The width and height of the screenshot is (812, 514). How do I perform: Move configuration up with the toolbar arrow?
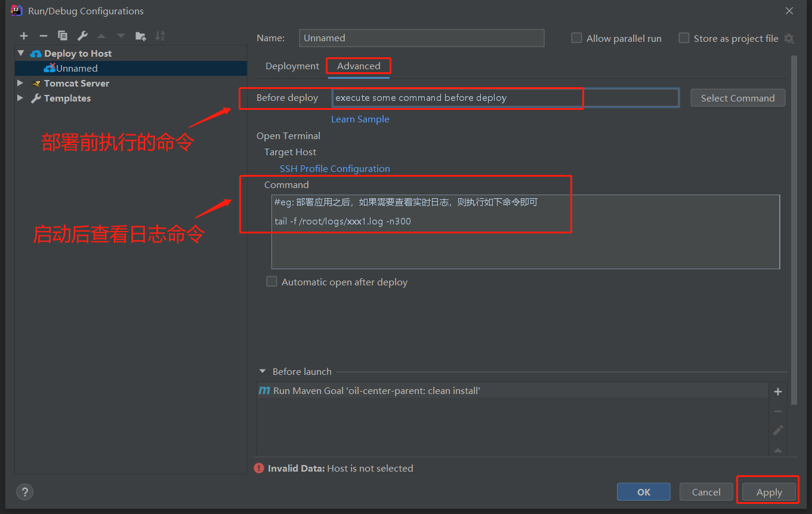click(101, 36)
